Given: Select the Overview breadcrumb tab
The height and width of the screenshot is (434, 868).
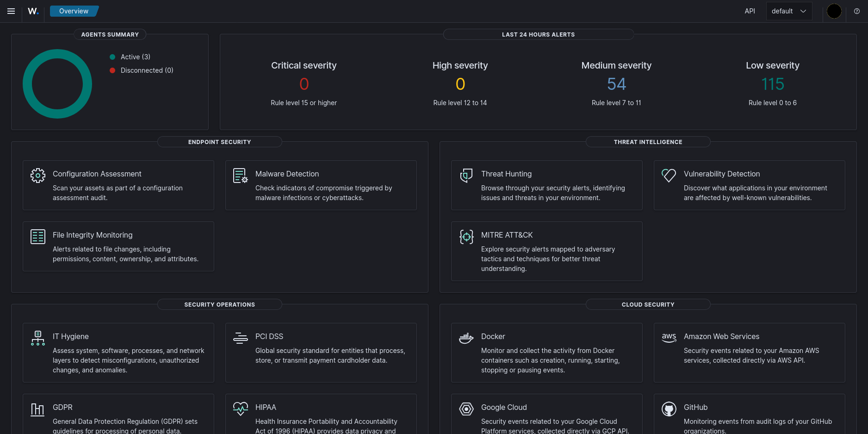Looking at the screenshot, I should [x=74, y=11].
